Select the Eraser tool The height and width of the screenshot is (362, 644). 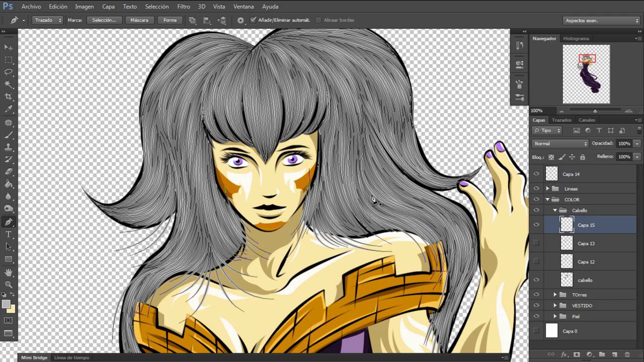tap(8, 171)
